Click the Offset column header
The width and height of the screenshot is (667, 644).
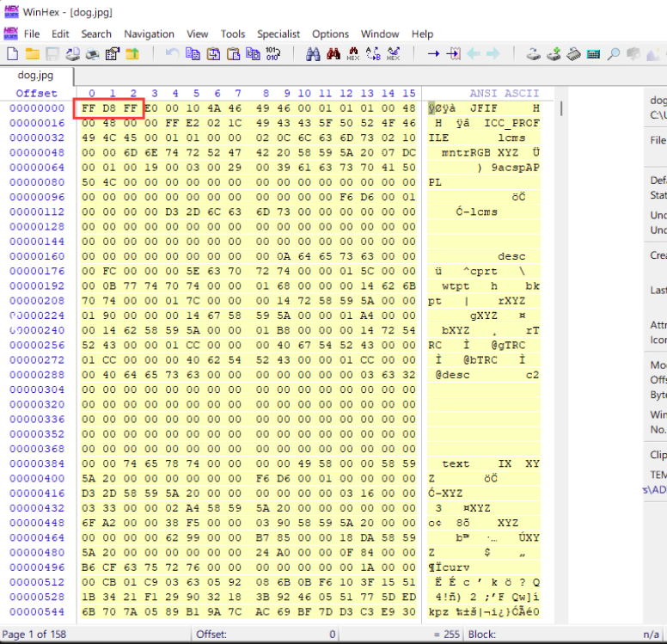[x=37, y=93]
